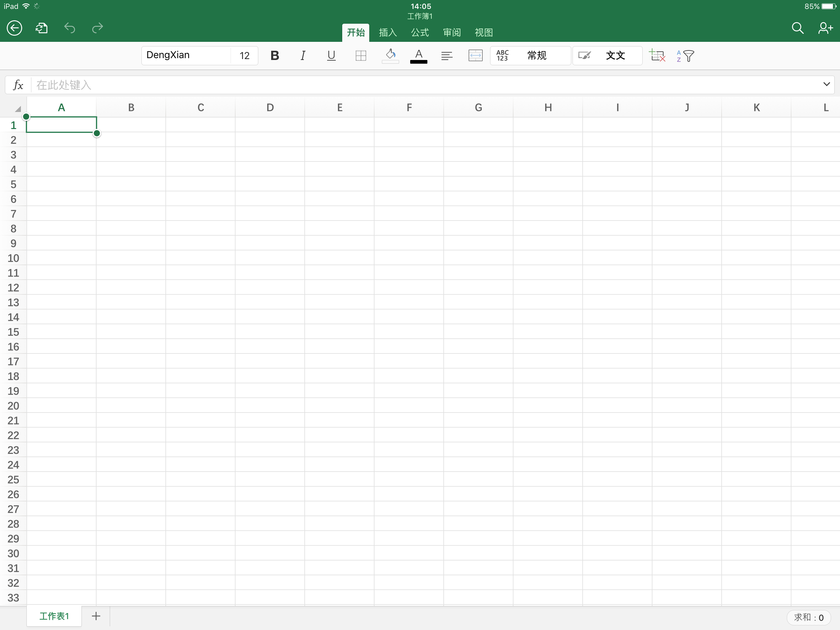
Task: Switch to the 插入 ribbon tab
Action: click(387, 33)
